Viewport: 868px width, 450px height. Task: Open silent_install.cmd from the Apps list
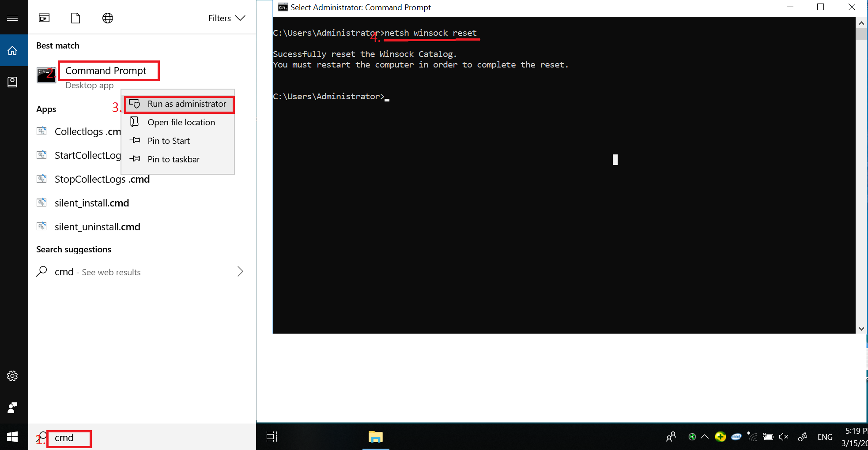point(91,203)
